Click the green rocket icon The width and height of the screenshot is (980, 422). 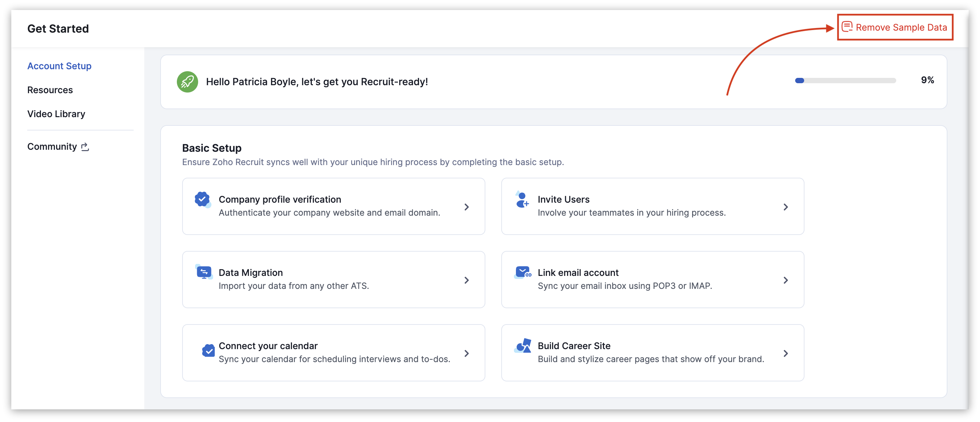(187, 82)
